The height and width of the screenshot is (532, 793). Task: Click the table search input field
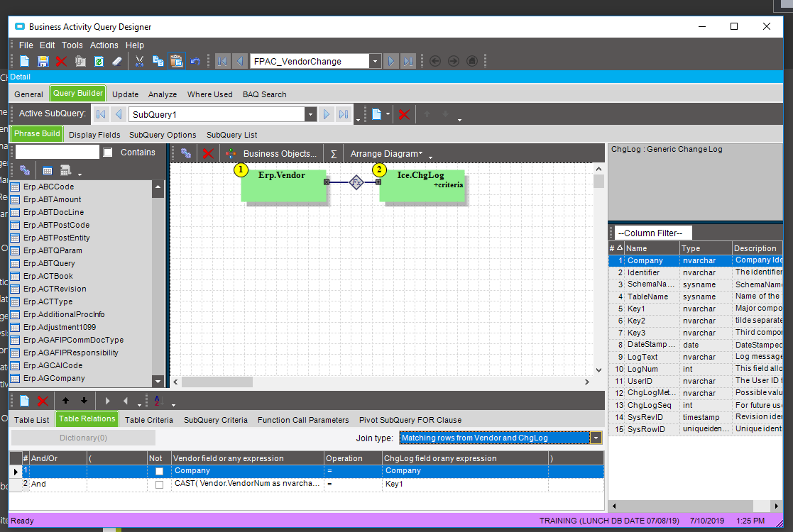(x=57, y=152)
